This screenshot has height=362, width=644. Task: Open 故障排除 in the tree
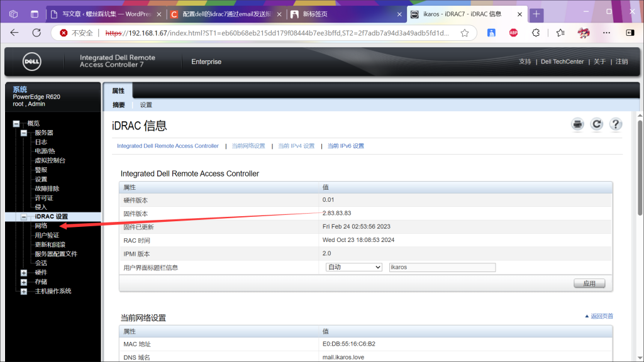47,189
